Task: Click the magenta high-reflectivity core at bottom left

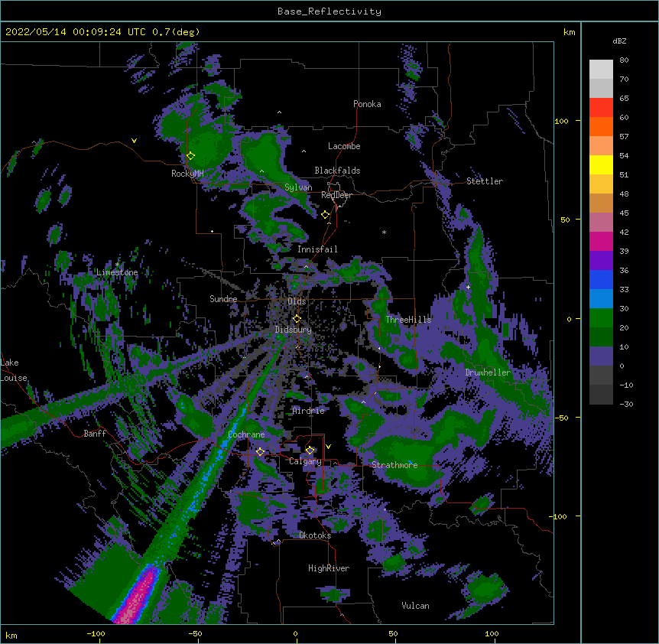Action: point(138,597)
